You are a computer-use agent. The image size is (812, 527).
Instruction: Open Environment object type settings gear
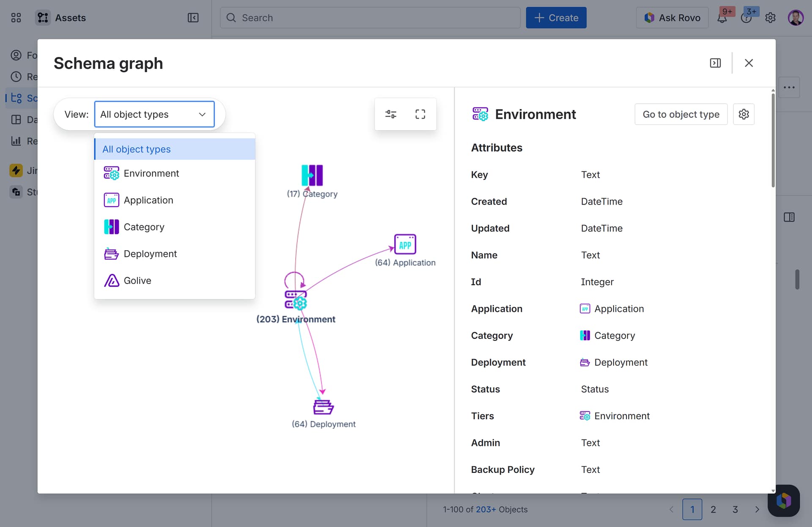point(743,114)
